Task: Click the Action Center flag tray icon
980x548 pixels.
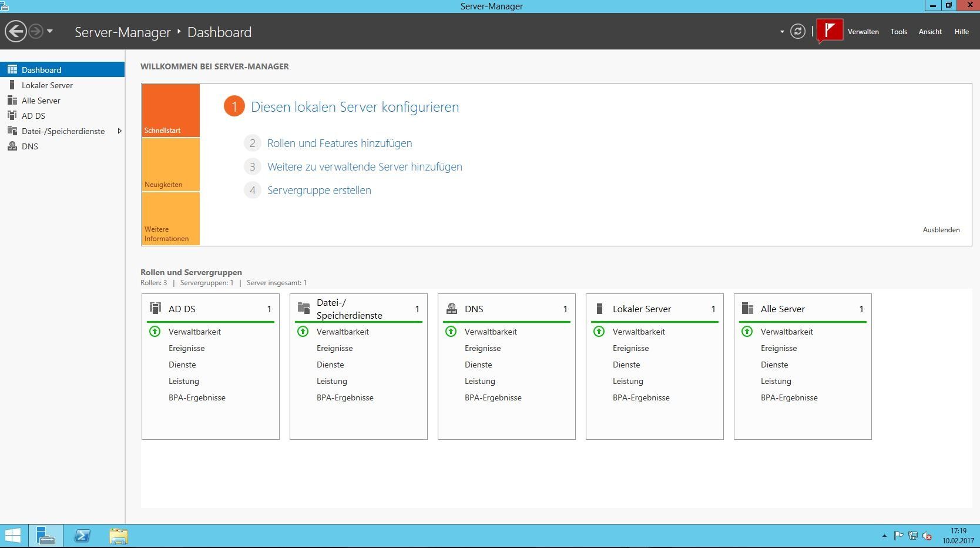Action: click(x=898, y=536)
